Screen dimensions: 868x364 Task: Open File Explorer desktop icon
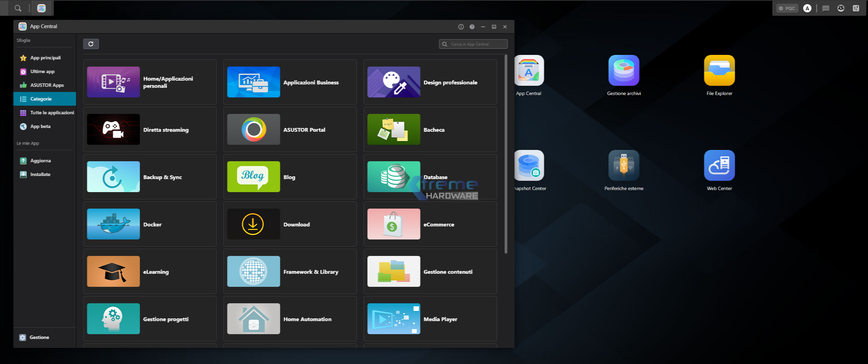pos(719,75)
